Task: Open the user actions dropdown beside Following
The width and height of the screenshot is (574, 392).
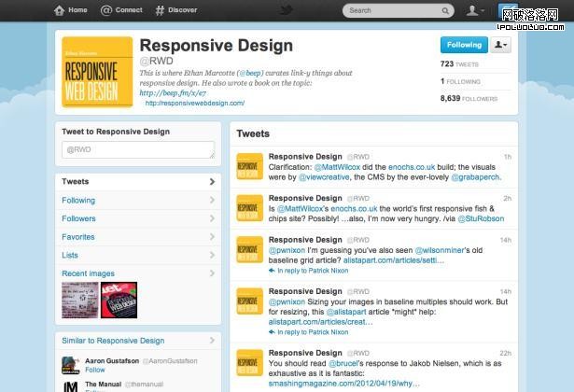Action: click(x=500, y=45)
